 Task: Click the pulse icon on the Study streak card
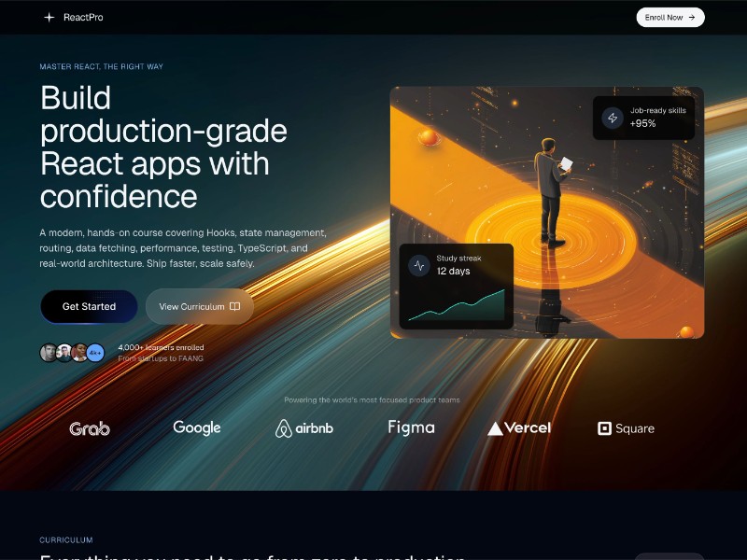tap(417, 263)
